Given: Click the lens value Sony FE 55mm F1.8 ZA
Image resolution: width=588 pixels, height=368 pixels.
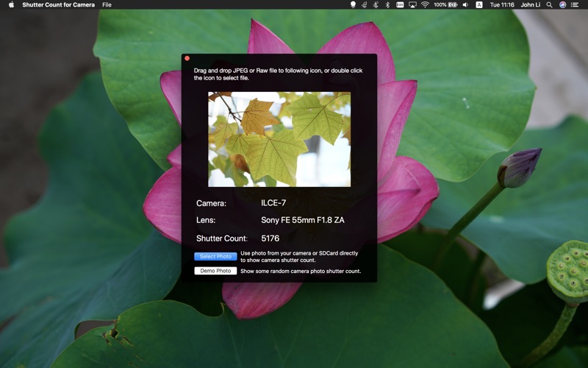Looking at the screenshot, I should coord(303,220).
